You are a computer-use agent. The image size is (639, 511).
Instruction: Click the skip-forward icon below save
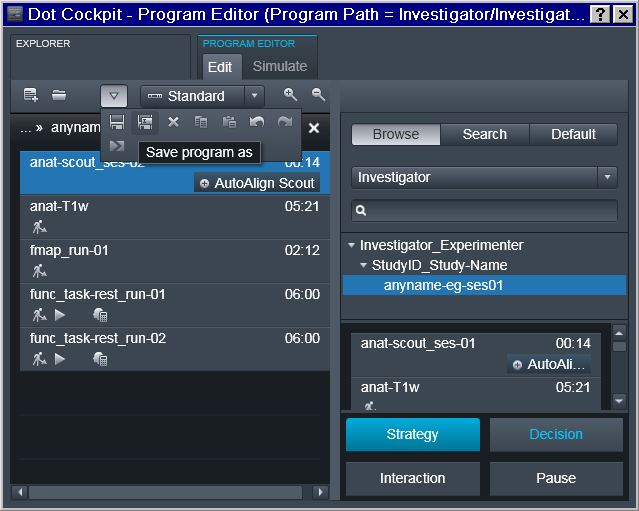pyautogui.click(x=117, y=146)
